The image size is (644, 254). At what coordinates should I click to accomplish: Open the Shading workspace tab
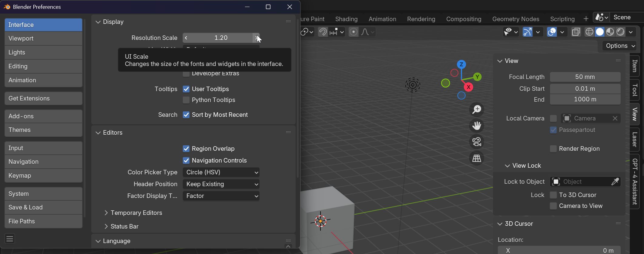point(346,19)
